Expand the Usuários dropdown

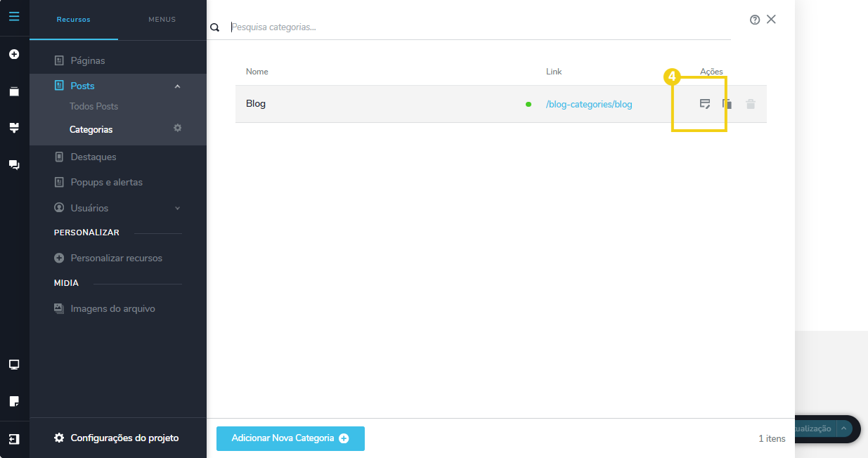tap(177, 208)
